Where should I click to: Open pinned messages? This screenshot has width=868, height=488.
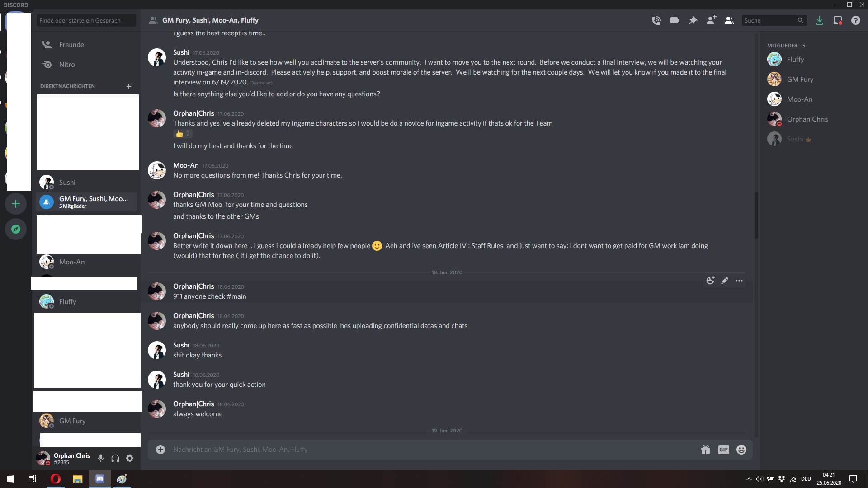pyautogui.click(x=693, y=20)
